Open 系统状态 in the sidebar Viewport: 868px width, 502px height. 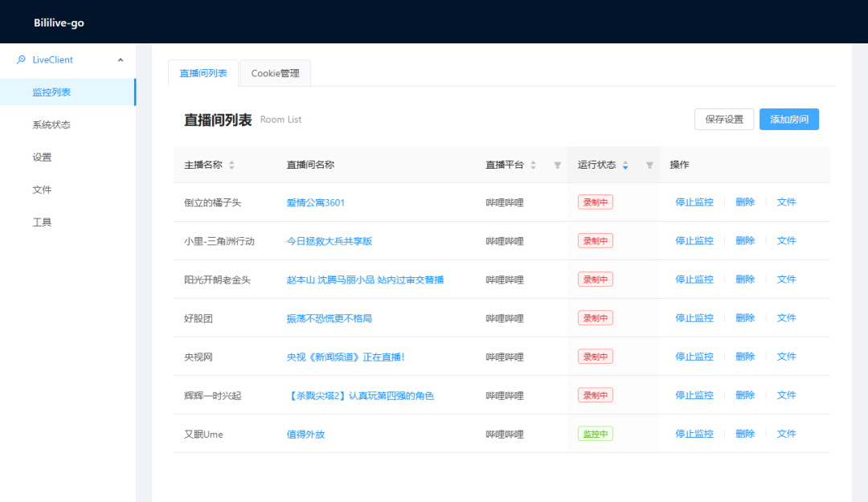(51, 124)
